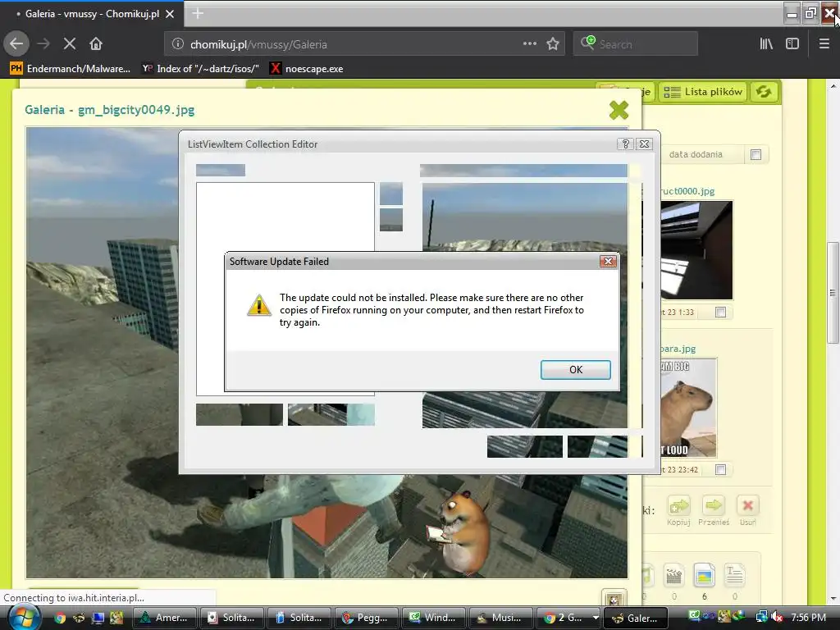Show site information for chomikuj.pl

[x=178, y=44]
